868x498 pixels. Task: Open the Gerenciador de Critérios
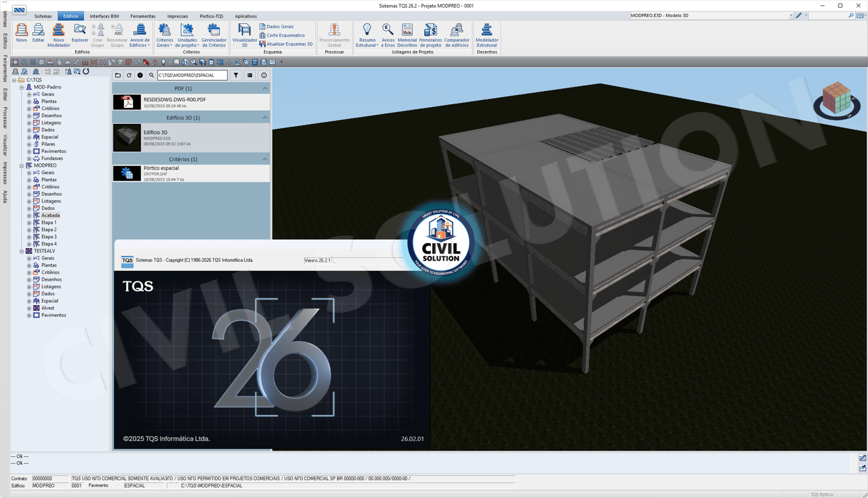(x=214, y=35)
